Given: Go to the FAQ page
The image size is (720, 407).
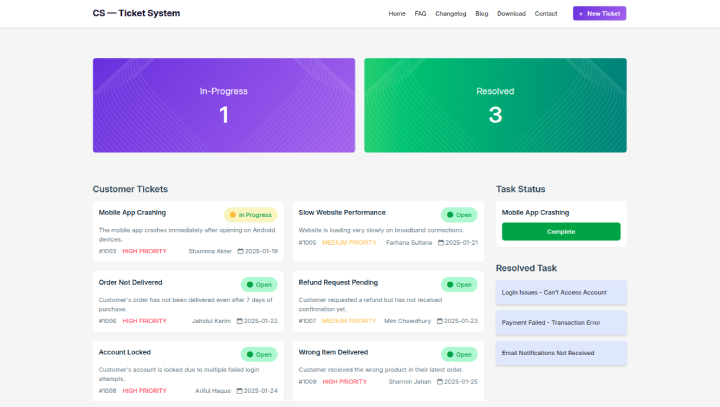Looking at the screenshot, I should pyautogui.click(x=420, y=14).
